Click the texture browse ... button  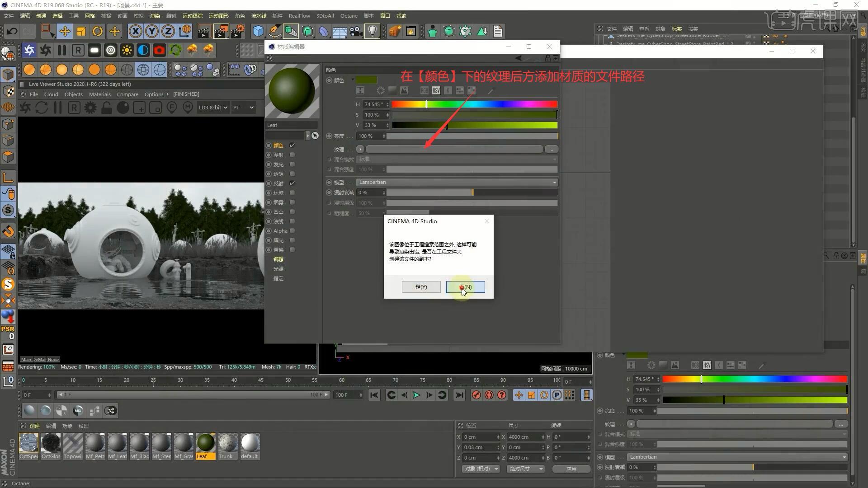coord(551,149)
